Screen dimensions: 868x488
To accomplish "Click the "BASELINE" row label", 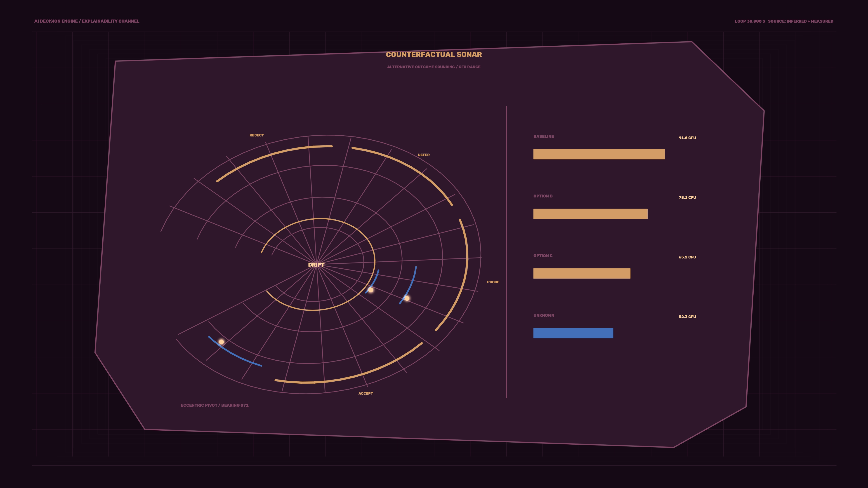I will click(543, 136).
